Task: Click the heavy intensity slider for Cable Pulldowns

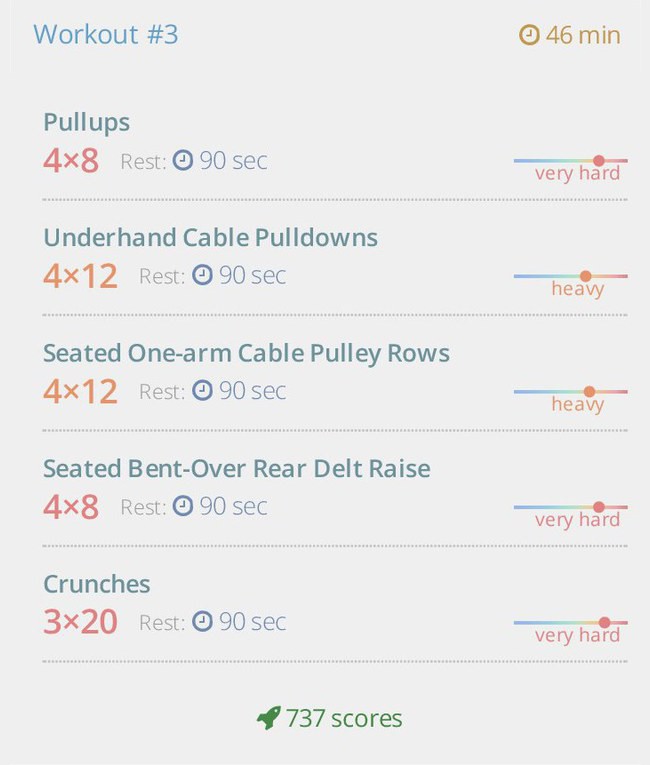Action: click(x=570, y=276)
